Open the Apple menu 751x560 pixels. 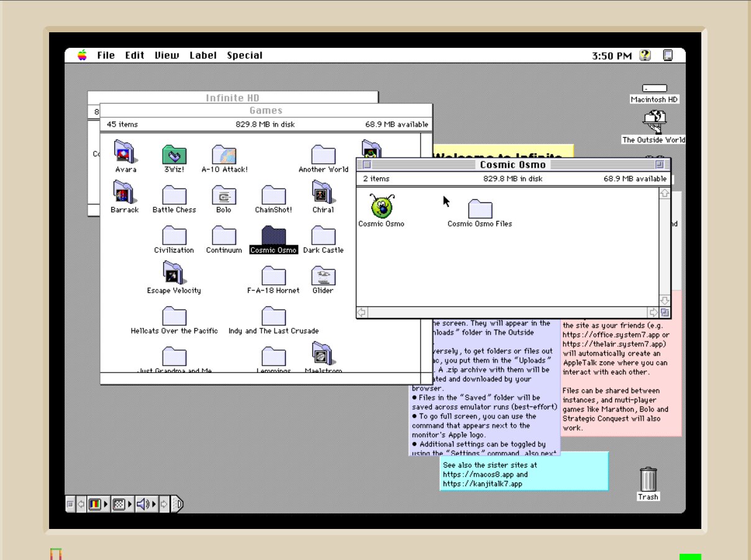[x=82, y=55]
